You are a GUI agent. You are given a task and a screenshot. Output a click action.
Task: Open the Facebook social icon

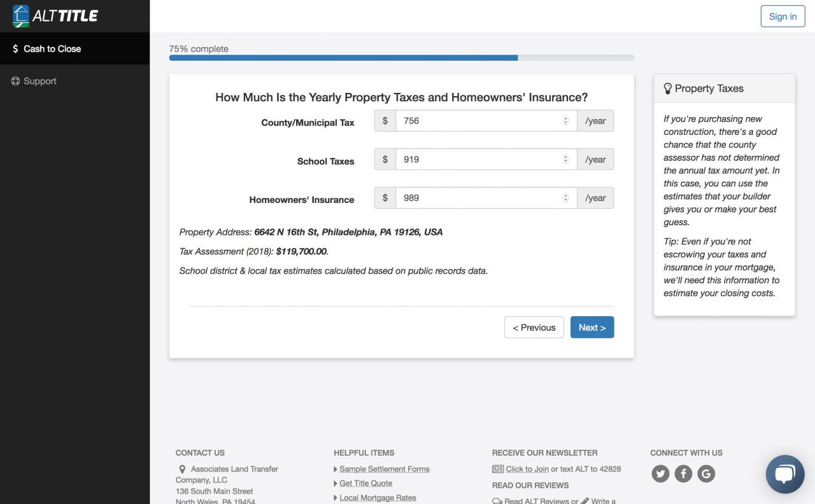pyautogui.click(x=683, y=473)
